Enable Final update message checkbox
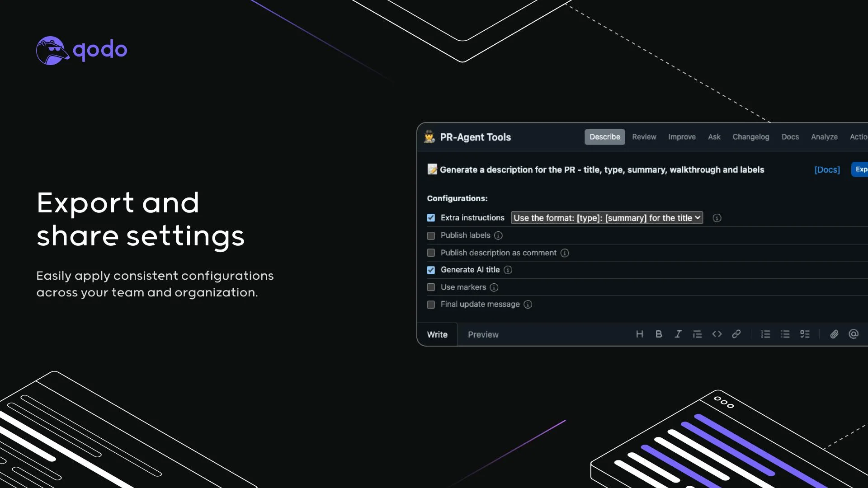This screenshot has width=868, height=488. coord(431,305)
